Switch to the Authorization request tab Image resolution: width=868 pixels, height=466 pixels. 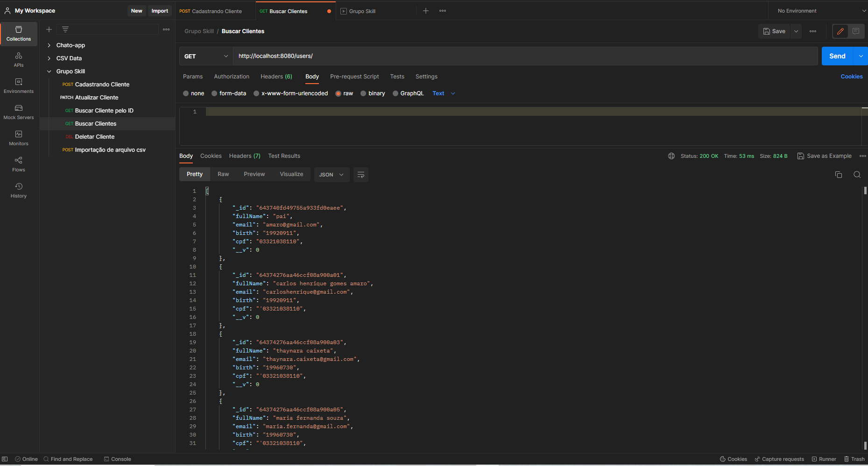232,77
